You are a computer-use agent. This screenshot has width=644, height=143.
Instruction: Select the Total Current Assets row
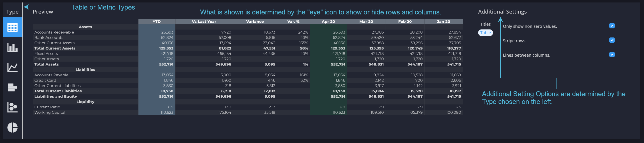click(248, 48)
